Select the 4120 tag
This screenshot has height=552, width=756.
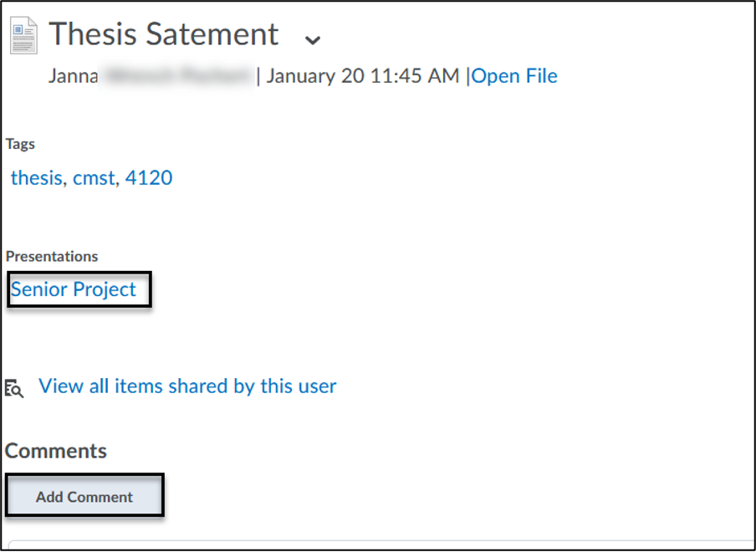pos(149,177)
